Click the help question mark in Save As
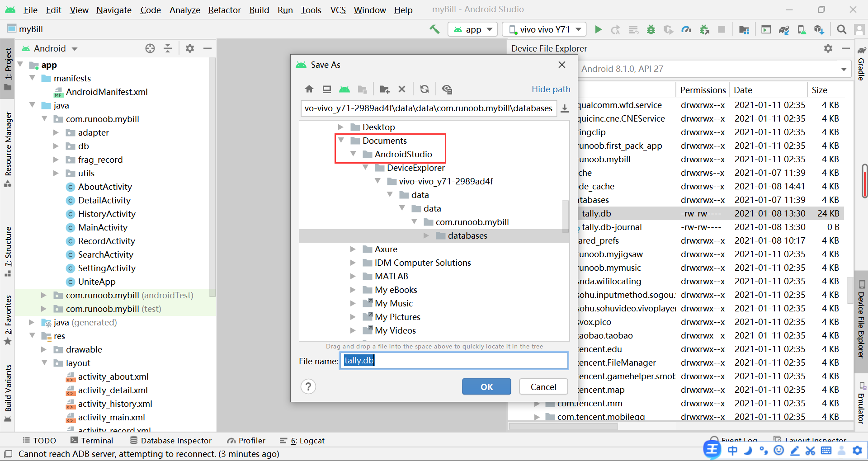Image resolution: width=868 pixels, height=461 pixels. coord(308,387)
